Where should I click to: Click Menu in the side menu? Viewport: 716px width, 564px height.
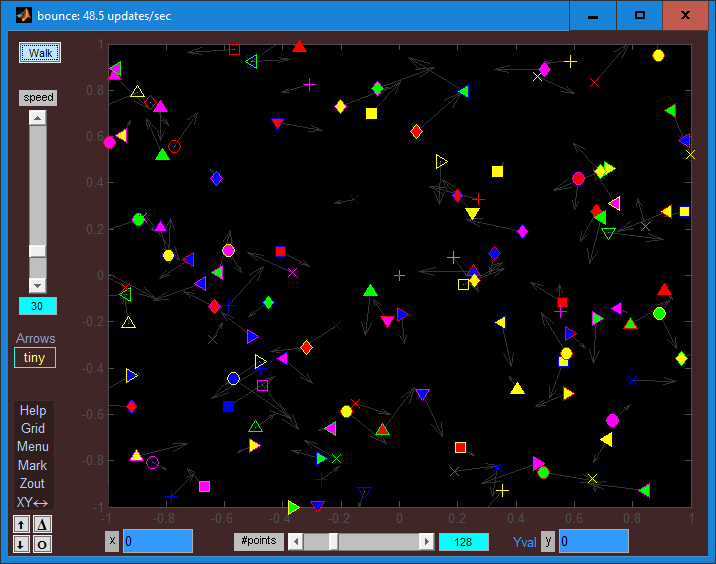33,447
